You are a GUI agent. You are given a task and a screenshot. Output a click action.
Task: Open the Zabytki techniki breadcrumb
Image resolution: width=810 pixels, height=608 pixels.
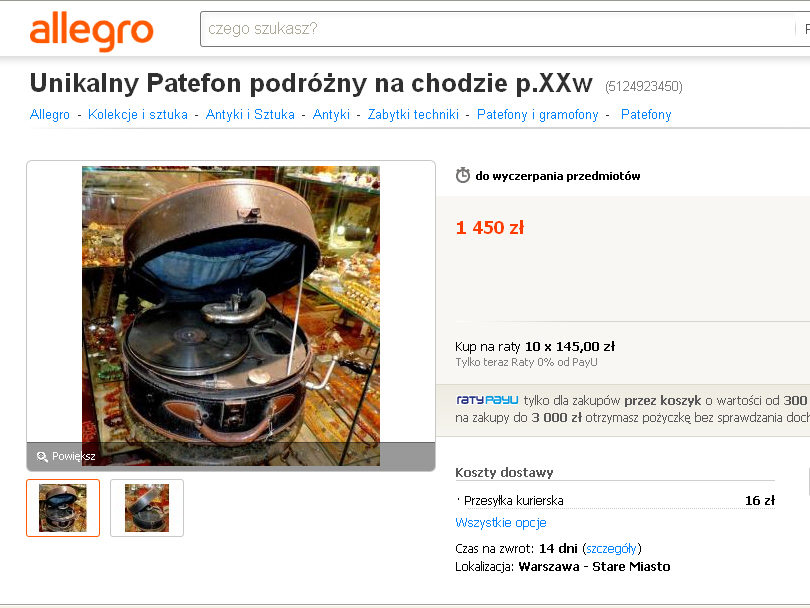(x=413, y=114)
